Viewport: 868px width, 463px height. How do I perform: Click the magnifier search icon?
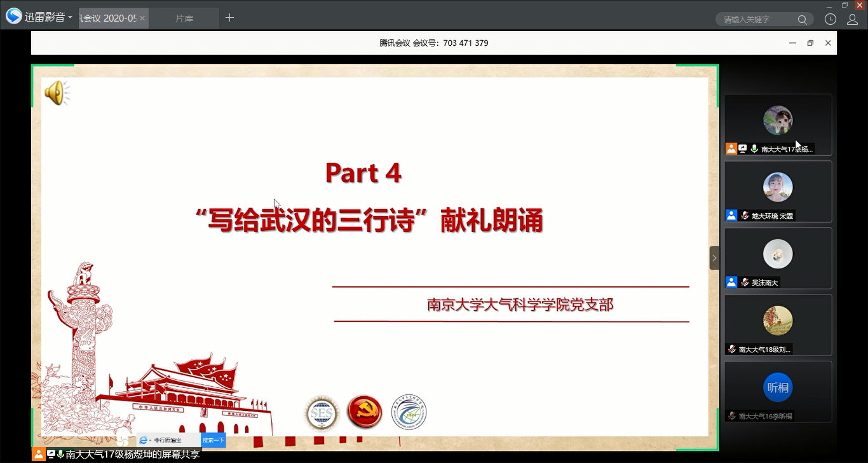(803, 20)
